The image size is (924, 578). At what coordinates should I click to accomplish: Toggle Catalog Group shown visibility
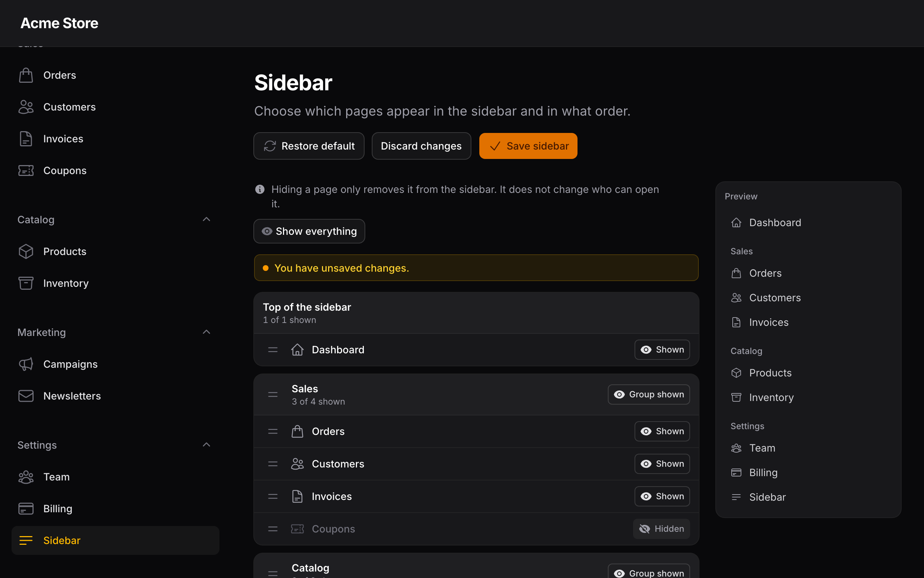coord(649,572)
